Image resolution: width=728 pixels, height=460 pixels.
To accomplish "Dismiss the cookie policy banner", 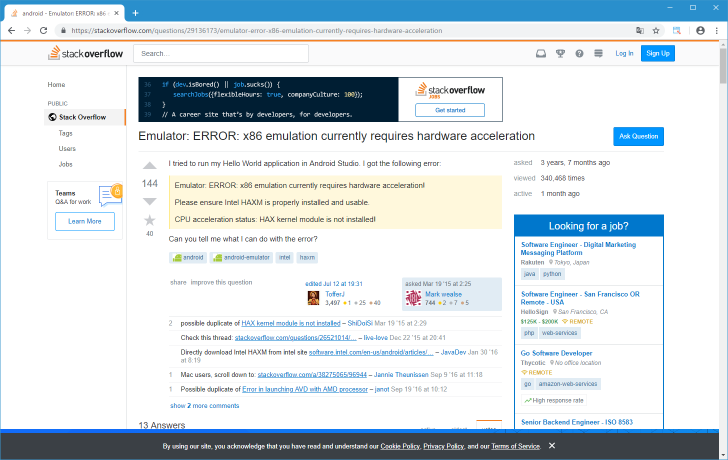I will point(552,446).
